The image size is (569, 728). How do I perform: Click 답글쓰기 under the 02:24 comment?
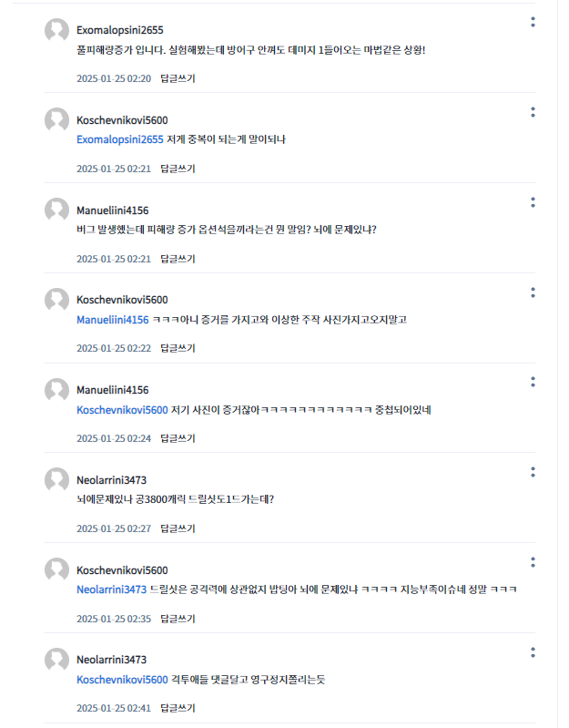[x=178, y=438]
